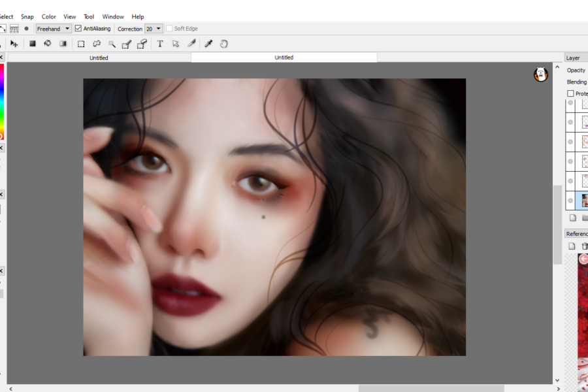Viewport: 588px width, 392px height.
Task: Select the Move tool arrow icon
Action: (x=14, y=44)
